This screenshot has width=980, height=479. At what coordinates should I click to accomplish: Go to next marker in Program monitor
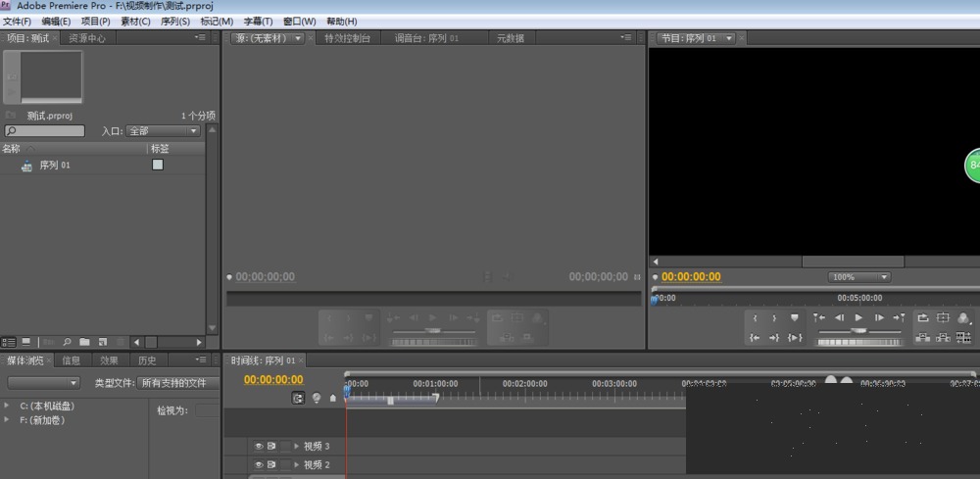click(x=899, y=318)
